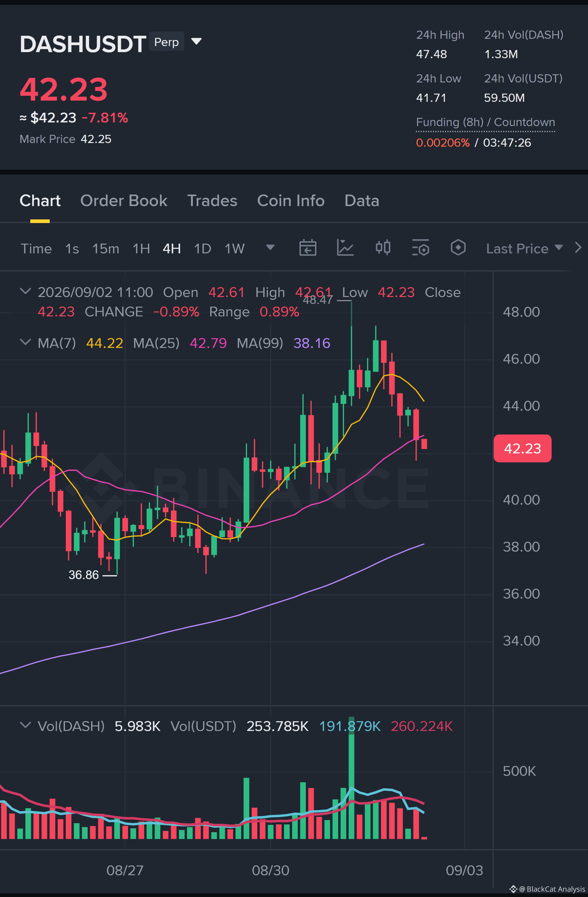Click the 42.23 current price marker
Viewport: 588px width, 897px height.
(x=523, y=448)
